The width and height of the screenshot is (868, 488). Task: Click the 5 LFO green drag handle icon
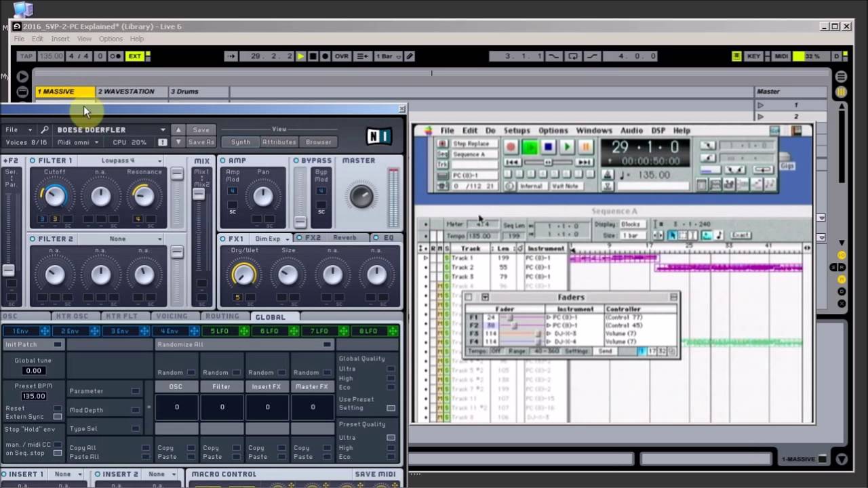[x=244, y=331]
